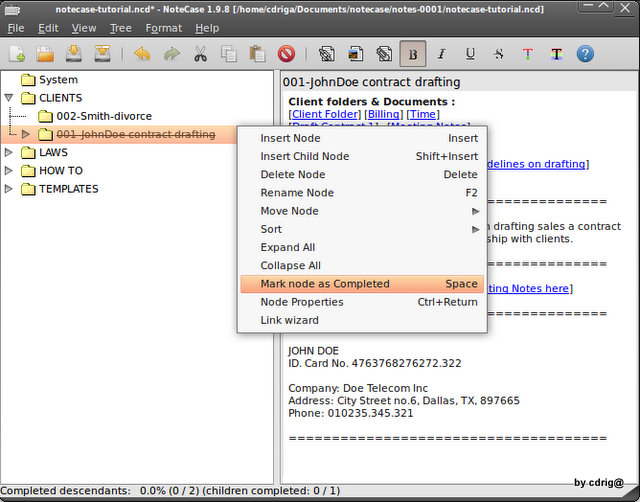The width and height of the screenshot is (640, 502).
Task: Open a document using folder toolbar icon
Action: click(x=45, y=54)
